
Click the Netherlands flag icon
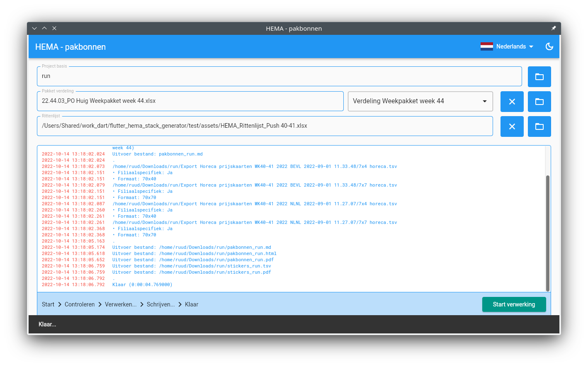pyautogui.click(x=486, y=46)
